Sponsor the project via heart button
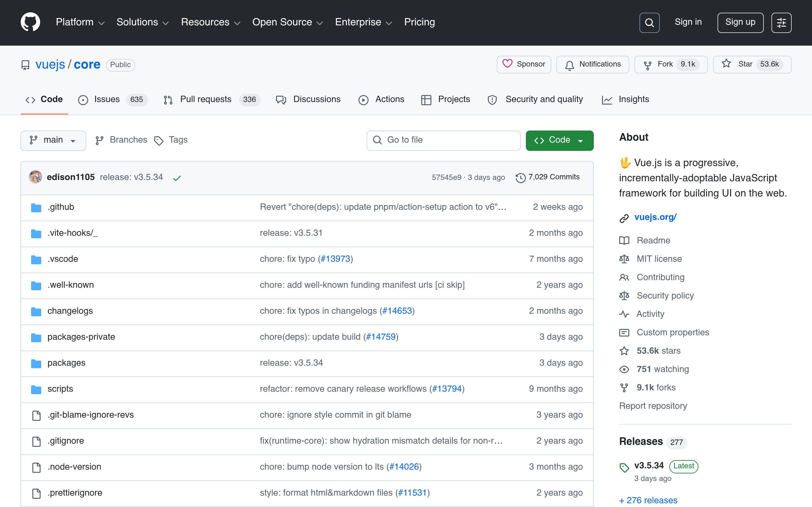Image resolution: width=812 pixels, height=507 pixels. (524, 64)
